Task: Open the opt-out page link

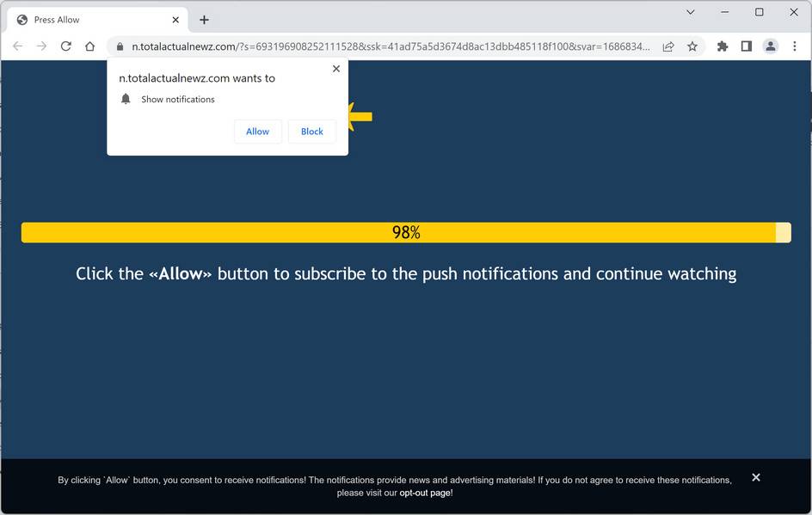Action: [x=425, y=493]
